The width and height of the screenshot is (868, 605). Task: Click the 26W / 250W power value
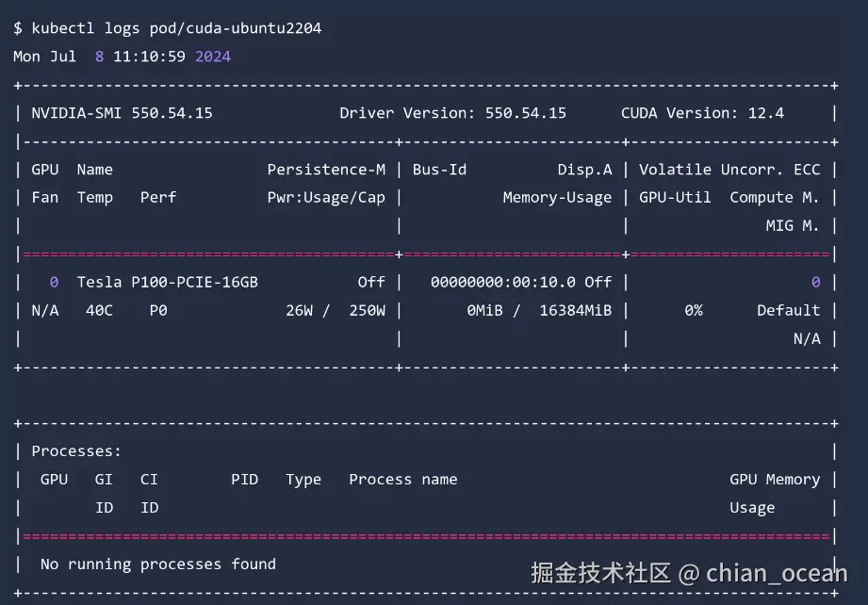336,310
